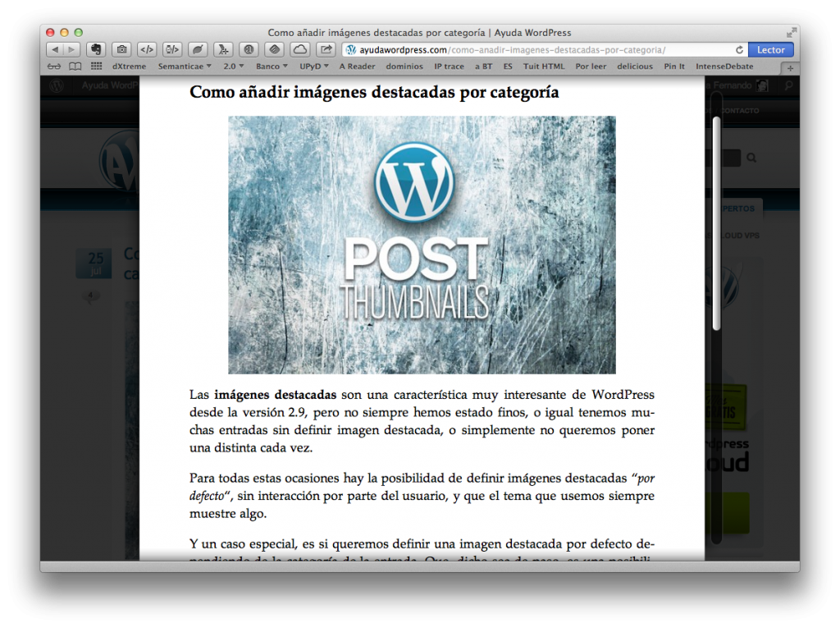This screenshot has width=840, height=628.
Task: Click the background page's search magnifier button
Action: pyautogui.click(x=751, y=158)
